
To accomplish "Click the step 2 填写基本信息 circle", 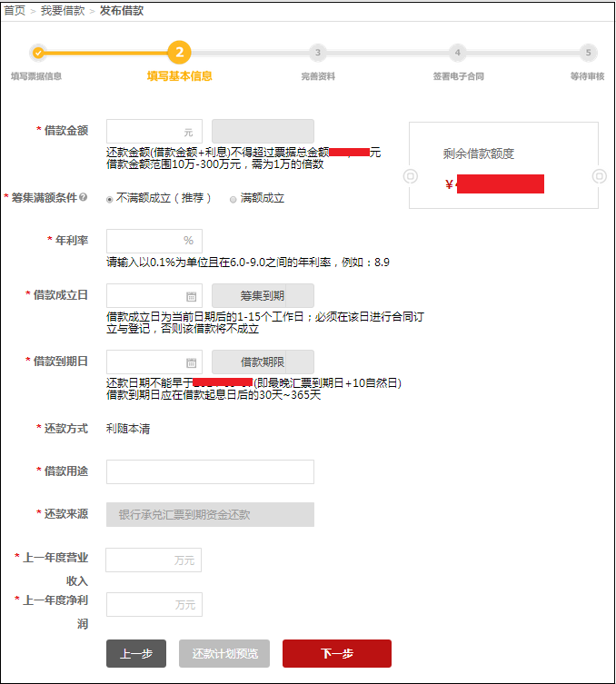I will pyautogui.click(x=179, y=52).
